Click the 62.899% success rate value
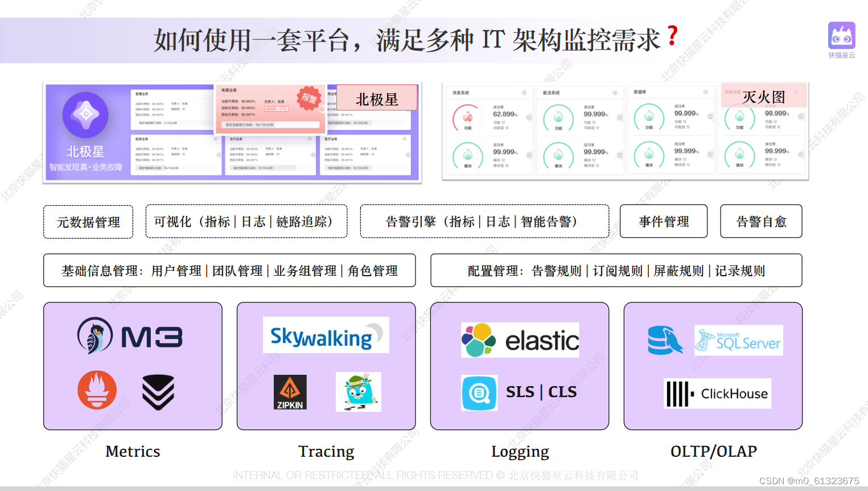Screen dimensions: 868x491 point(505,114)
